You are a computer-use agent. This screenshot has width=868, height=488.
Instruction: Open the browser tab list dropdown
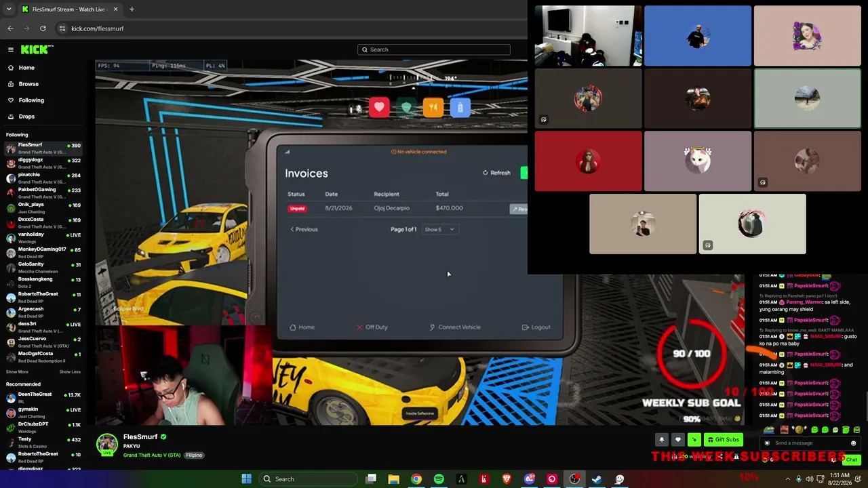(9, 9)
